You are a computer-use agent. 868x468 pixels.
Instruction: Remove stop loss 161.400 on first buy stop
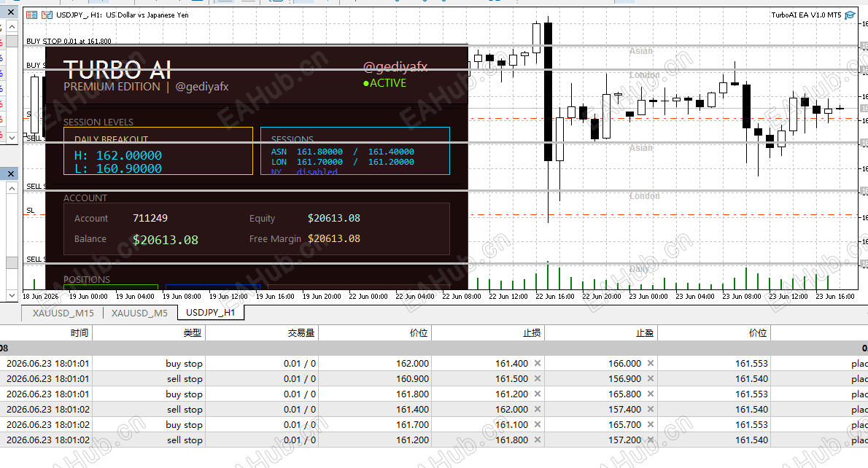[x=537, y=364]
